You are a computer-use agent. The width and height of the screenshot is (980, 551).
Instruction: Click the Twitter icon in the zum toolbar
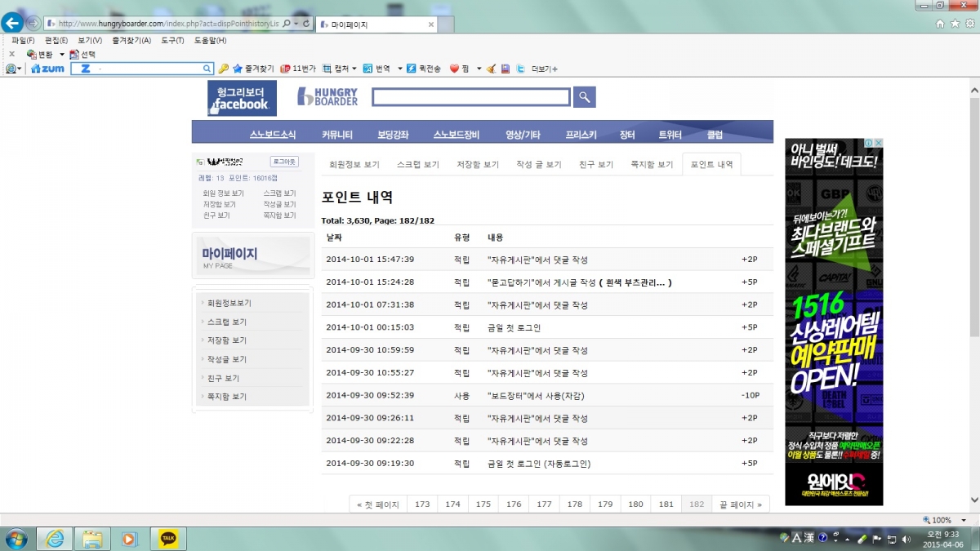(x=520, y=69)
